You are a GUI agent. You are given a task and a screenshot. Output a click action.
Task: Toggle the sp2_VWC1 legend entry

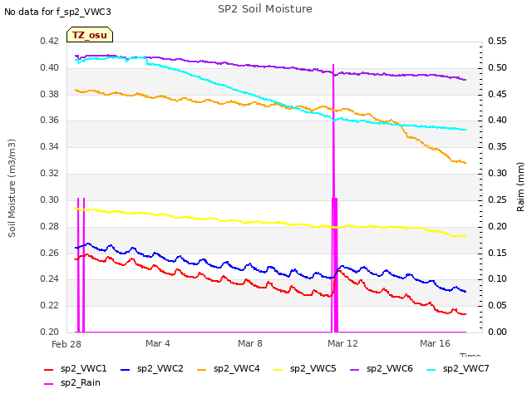pyautogui.click(x=76, y=369)
